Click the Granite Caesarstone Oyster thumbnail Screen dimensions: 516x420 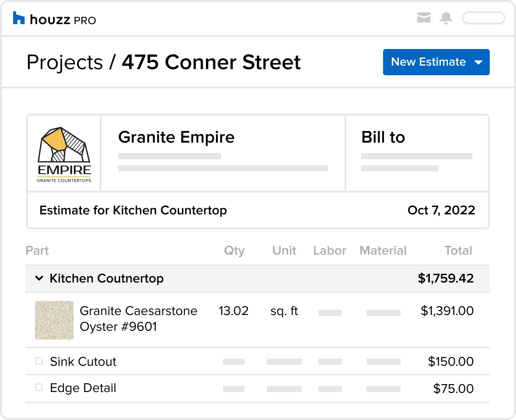pyautogui.click(x=54, y=320)
